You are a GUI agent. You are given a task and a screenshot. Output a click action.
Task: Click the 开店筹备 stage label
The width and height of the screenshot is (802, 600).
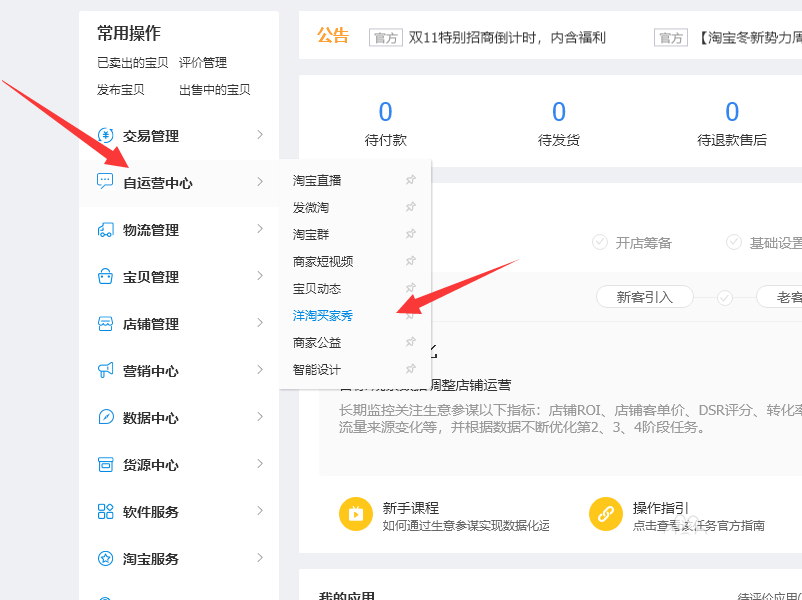pos(643,243)
